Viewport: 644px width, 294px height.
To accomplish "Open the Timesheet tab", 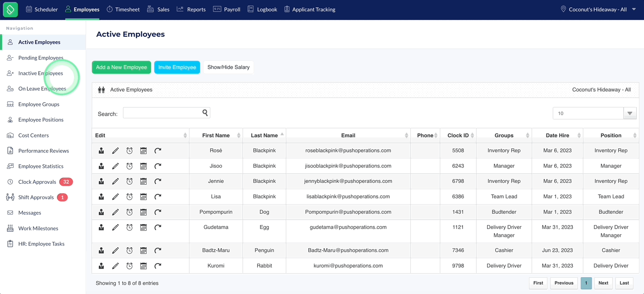I will [123, 9].
